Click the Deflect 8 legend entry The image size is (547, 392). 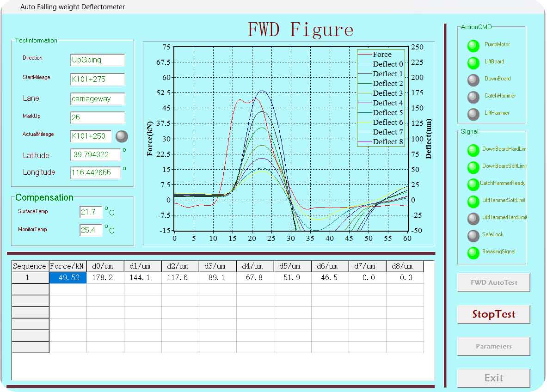380,141
